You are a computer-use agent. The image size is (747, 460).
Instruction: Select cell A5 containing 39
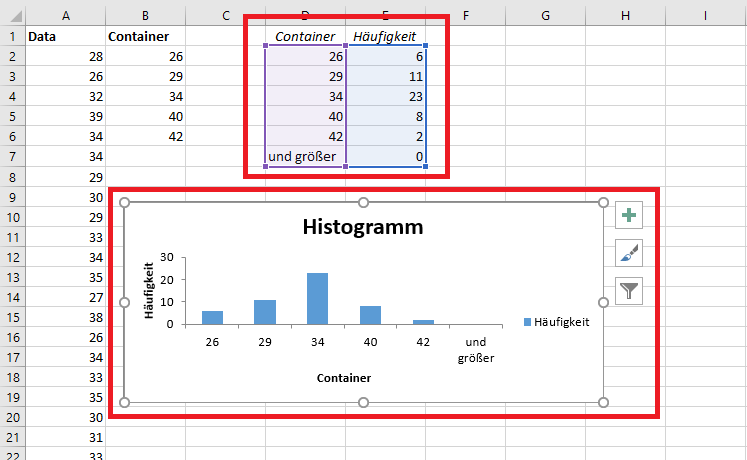[x=66, y=117]
